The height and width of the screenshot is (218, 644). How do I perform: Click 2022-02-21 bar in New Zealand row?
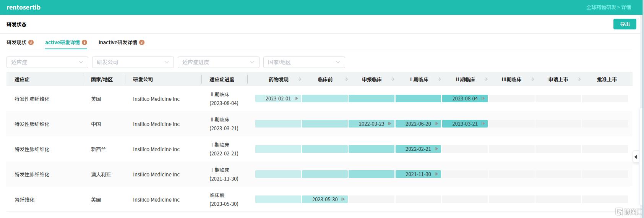coord(418,149)
